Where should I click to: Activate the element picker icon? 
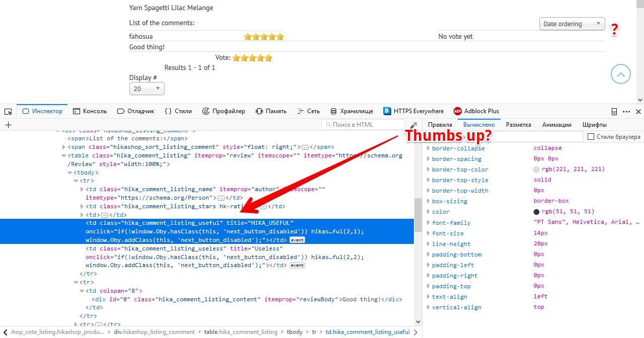click(8, 112)
